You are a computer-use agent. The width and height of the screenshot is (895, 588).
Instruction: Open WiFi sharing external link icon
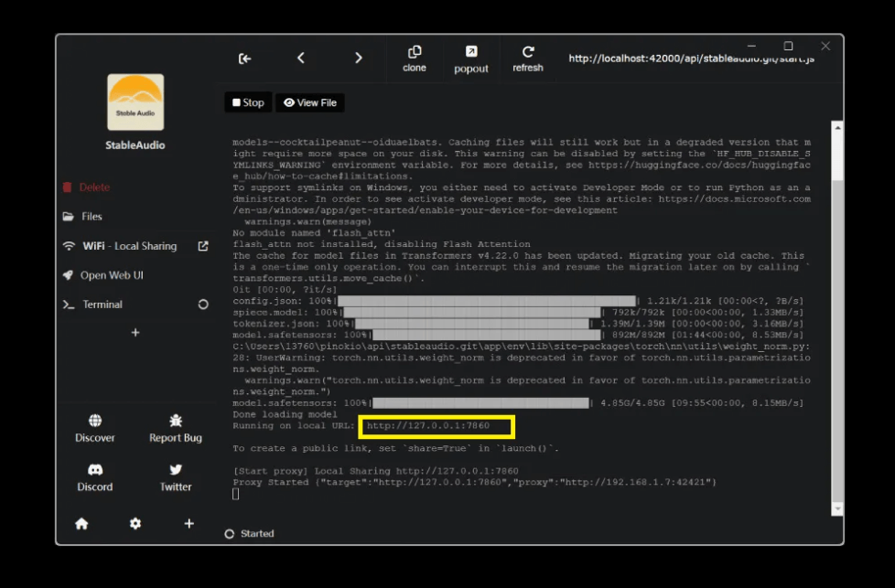click(203, 246)
